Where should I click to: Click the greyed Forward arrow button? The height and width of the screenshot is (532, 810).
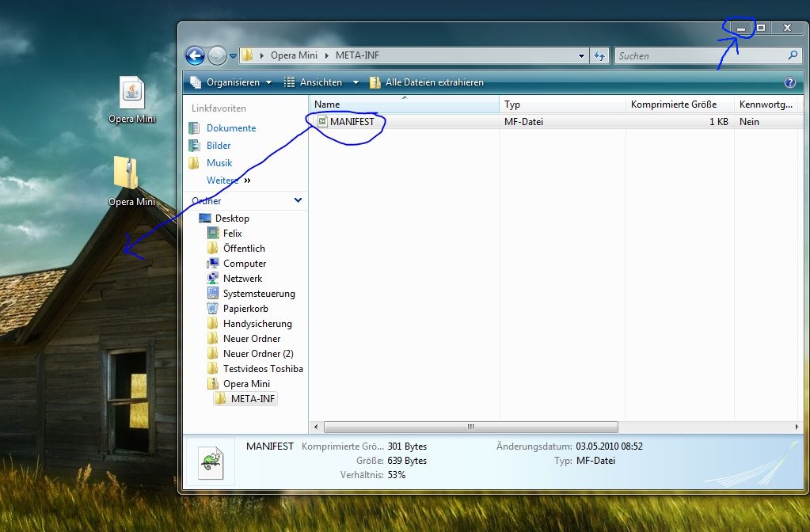tap(217, 55)
